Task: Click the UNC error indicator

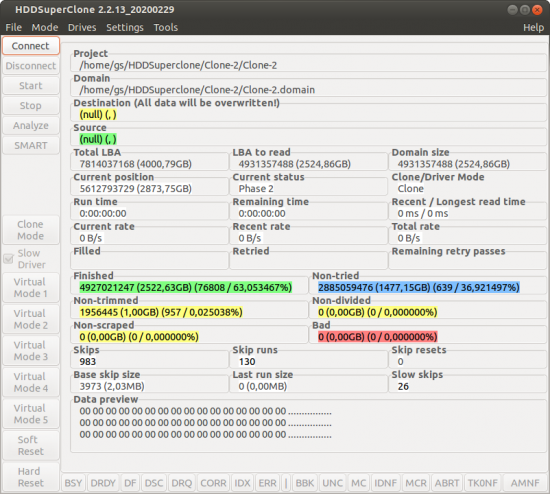Action: click(x=333, y=483)
